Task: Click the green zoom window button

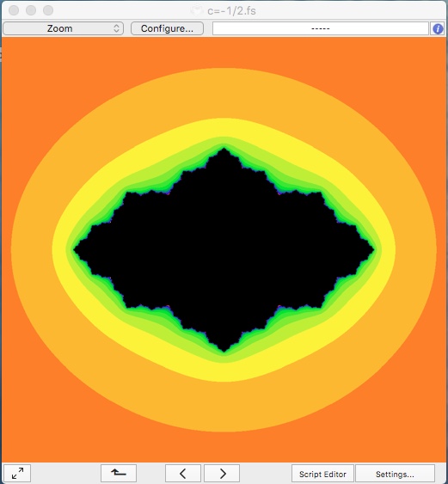Action: coord(48,10)
